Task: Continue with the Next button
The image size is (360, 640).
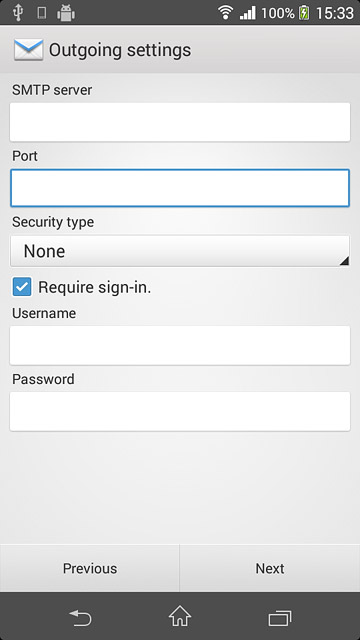Action: (x=270, y=568)
